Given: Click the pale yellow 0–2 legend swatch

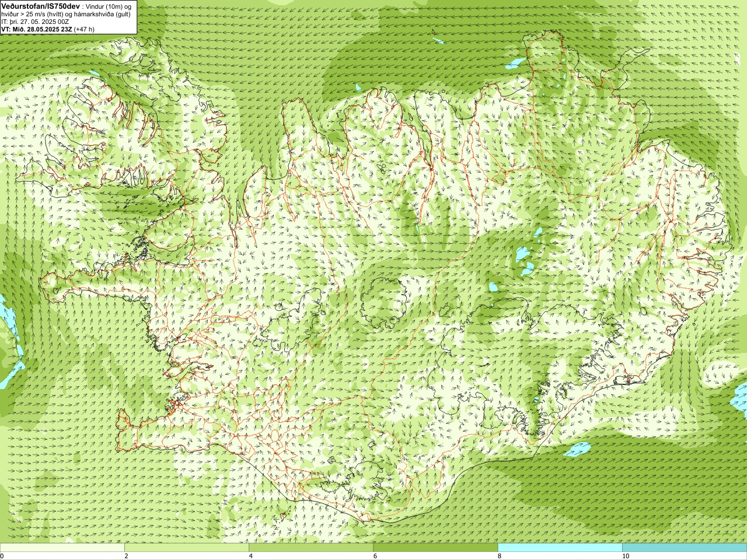Looking at the screenshot, I should [x=62, y=548].
